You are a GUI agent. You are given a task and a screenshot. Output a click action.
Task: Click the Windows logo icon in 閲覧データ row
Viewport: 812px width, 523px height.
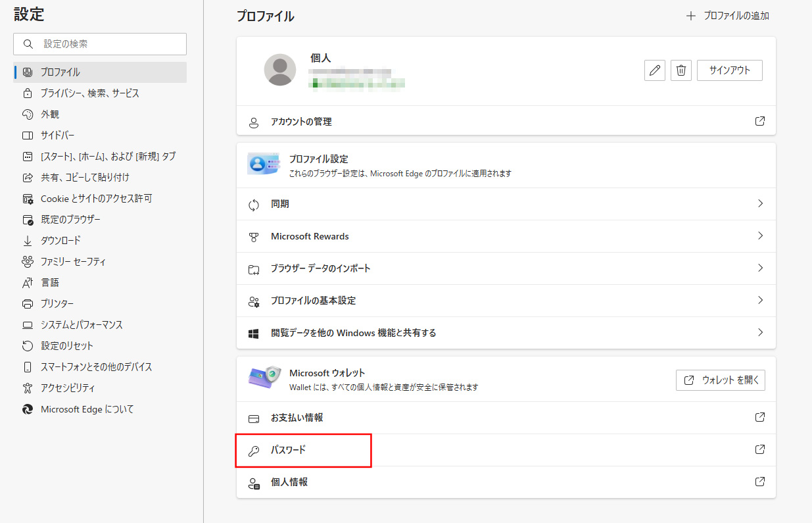tap(254, 334)
